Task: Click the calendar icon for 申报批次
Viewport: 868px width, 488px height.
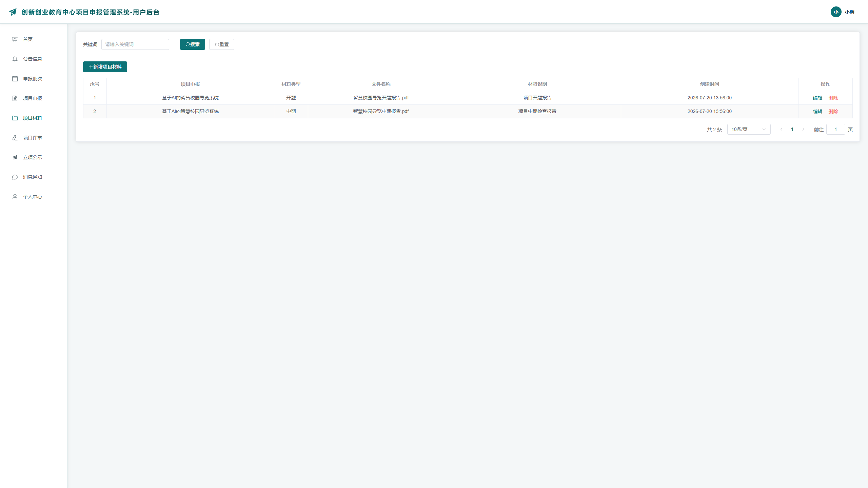Action: click(x=15, y=79)
